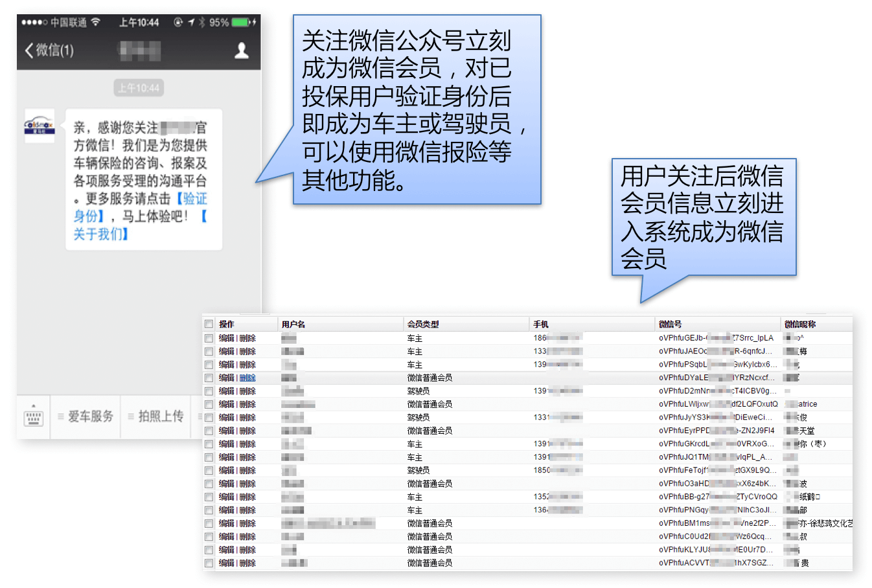Click 删除 in the oVPhfuO3aHD row
Screen dimensions: 872x588
pyautogui.click(x=247, y=484)
